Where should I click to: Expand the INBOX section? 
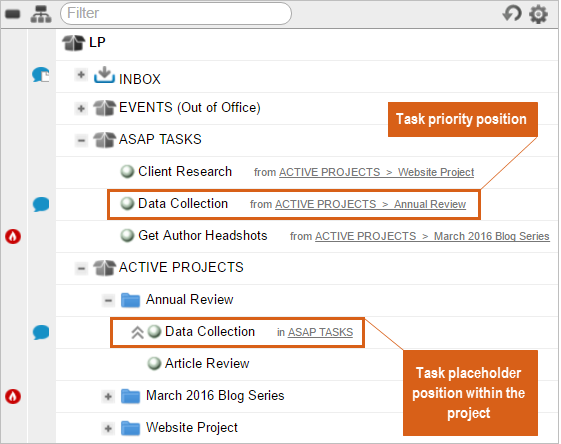point(81,75)
